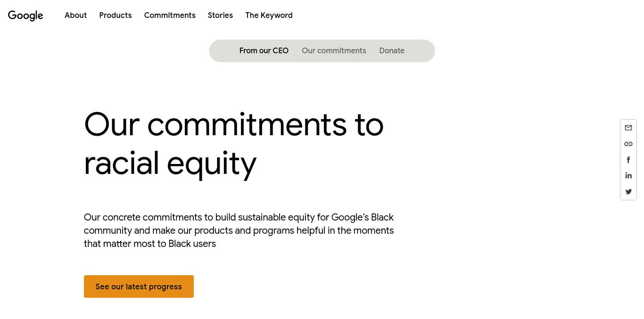Open The Keyword link
The image size is (644, 319).
point(269,15)
